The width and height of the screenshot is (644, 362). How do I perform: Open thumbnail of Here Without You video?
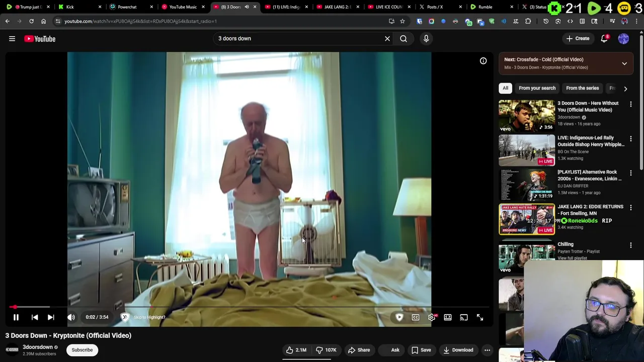click(527, 116)
